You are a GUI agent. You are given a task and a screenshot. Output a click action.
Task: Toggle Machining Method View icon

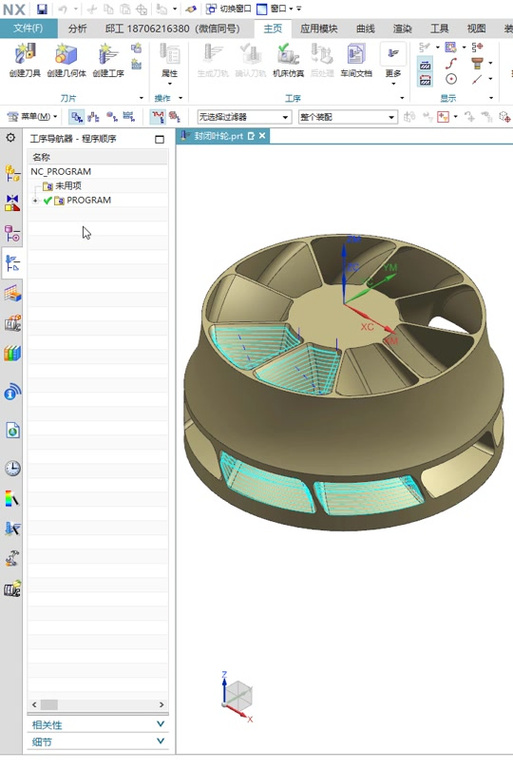(129, 117)
